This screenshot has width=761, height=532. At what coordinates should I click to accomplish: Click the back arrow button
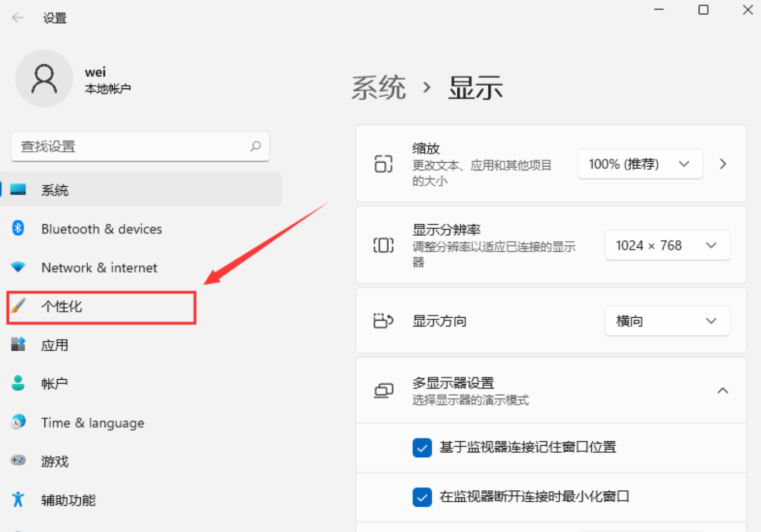pos(18,17)
